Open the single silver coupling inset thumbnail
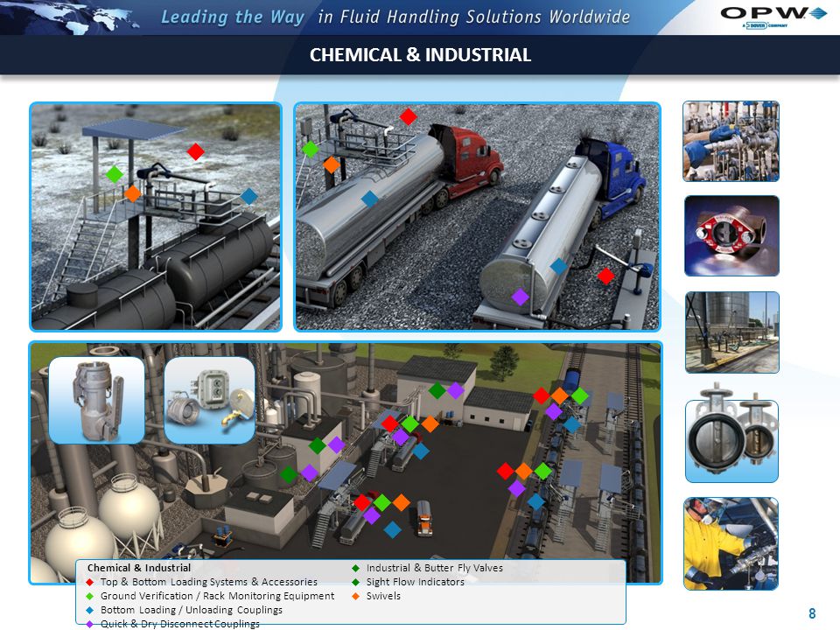Viewport: 840px width, 630px height. (x=96, y=400)
